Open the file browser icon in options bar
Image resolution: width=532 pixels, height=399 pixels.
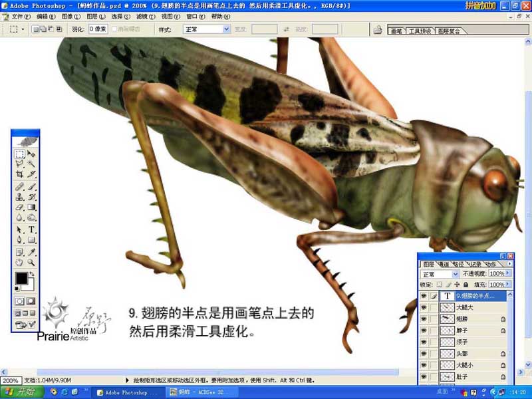(378, 29)
